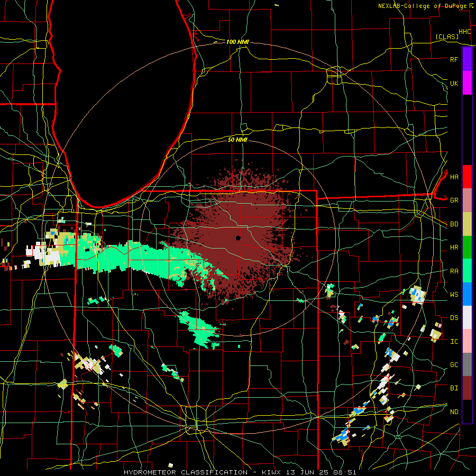The width and height of the screenshot is (476, 476).
Task: Click the GC legend label
Action: [454, 365]
